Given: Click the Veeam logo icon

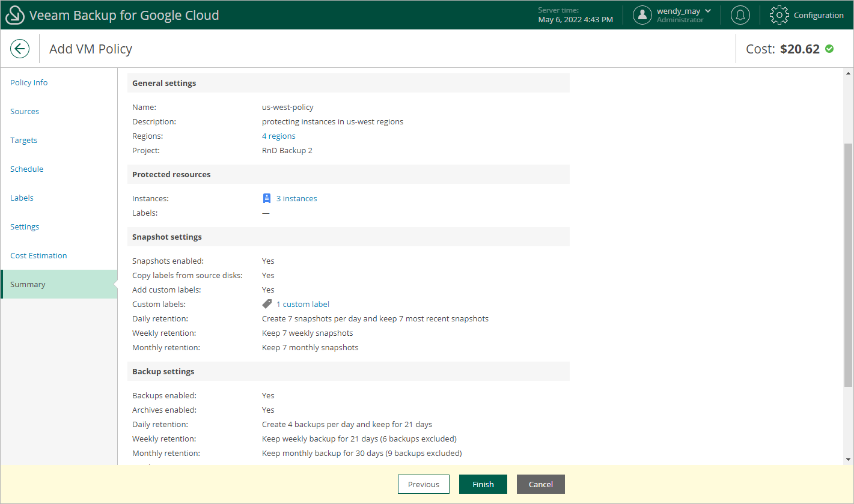Looking at the screenshot, I should point(14,15).
